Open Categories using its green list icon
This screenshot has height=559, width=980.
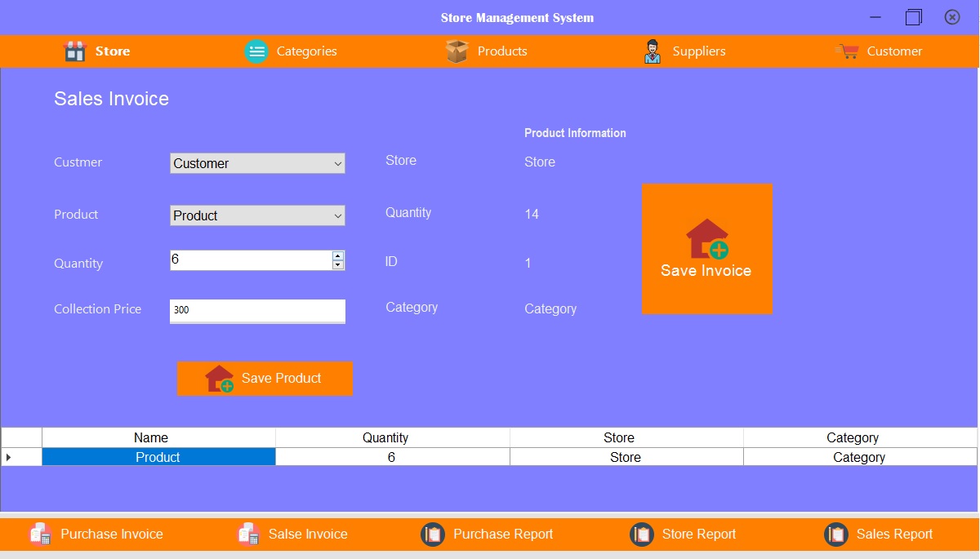256,51
